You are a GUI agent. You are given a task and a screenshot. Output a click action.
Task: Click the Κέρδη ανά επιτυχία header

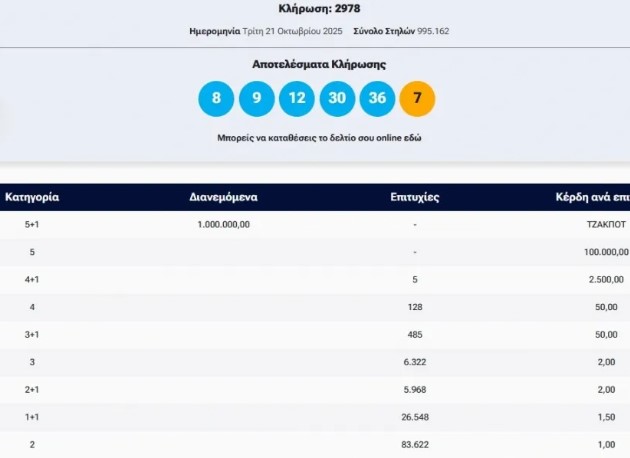pos(592,197)
